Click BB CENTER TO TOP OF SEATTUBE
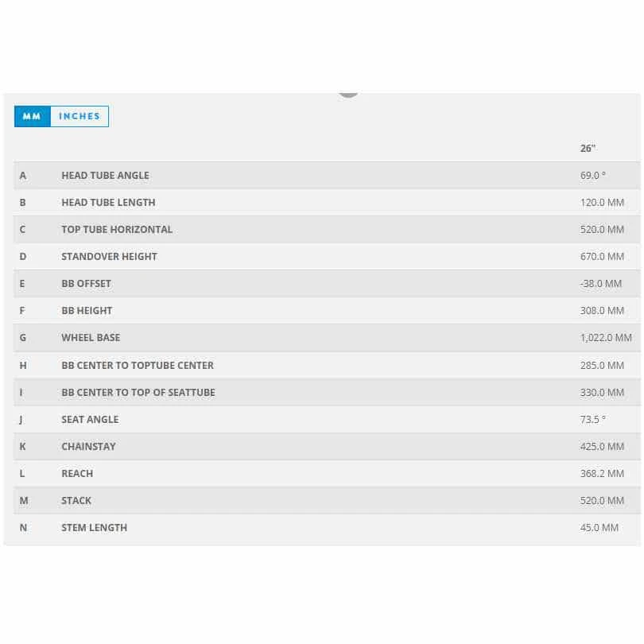 click(138, 392)
